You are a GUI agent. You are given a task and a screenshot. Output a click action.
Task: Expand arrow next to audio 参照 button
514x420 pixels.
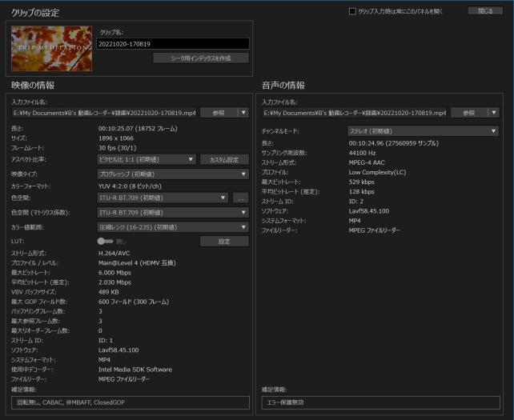coord(494,113)
